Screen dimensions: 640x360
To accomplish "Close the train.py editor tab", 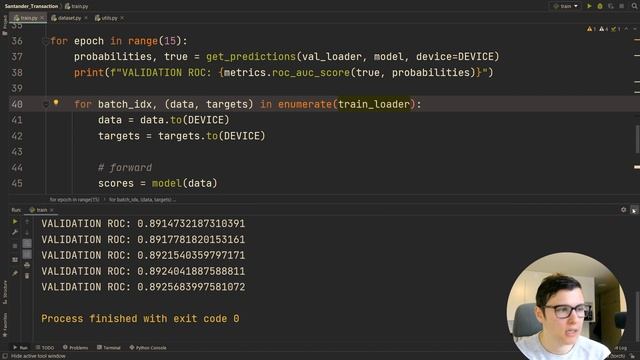I will click(42, 18).
